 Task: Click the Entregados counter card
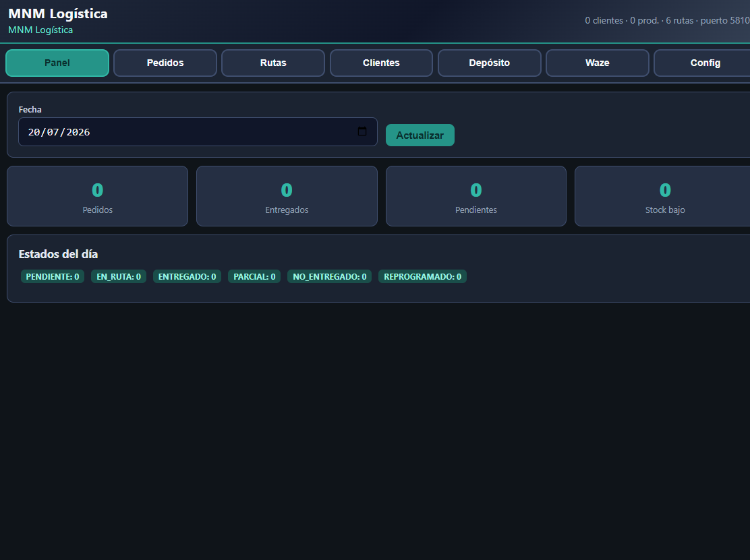pyautogui.click(x=287, y=196)
